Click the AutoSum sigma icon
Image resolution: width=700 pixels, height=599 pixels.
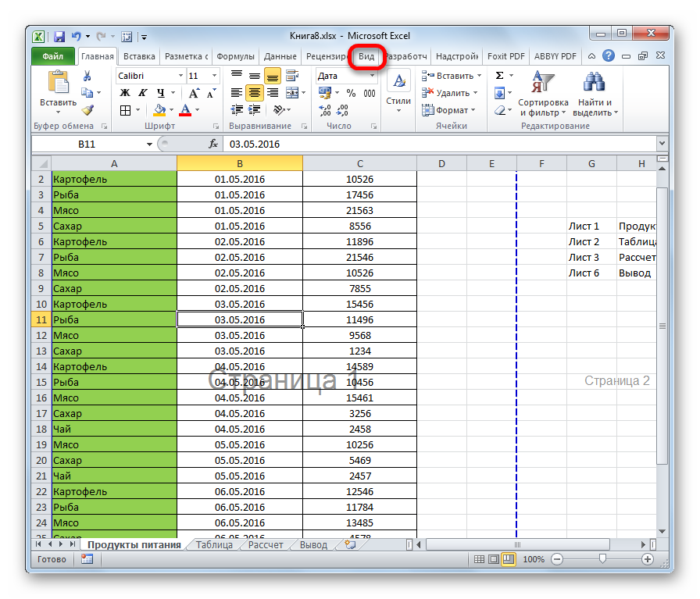click(499, 76)
